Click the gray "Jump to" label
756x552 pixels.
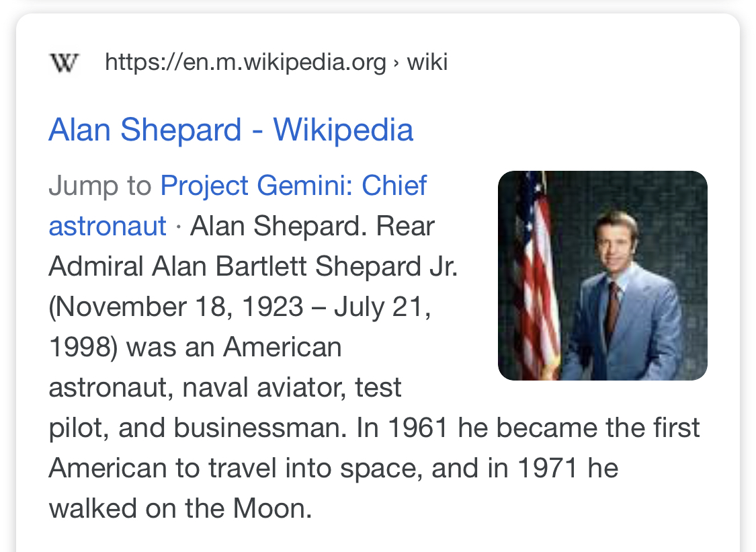[100, 186]
